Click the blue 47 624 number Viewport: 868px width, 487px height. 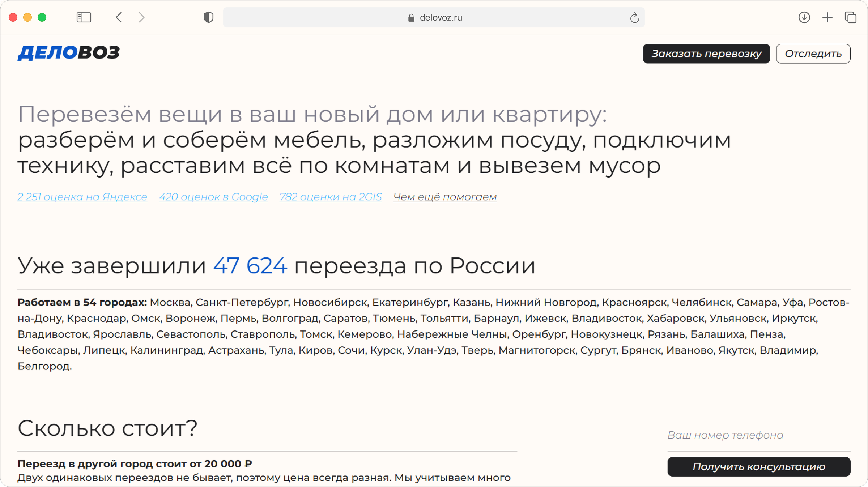tap(250, 266)
